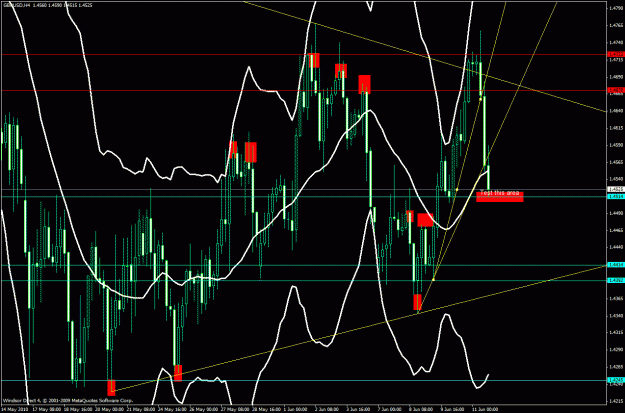Viewport: 625px width, 413px height.
Task: Click the 1.4465 price scale value
Action: point(614,230)
